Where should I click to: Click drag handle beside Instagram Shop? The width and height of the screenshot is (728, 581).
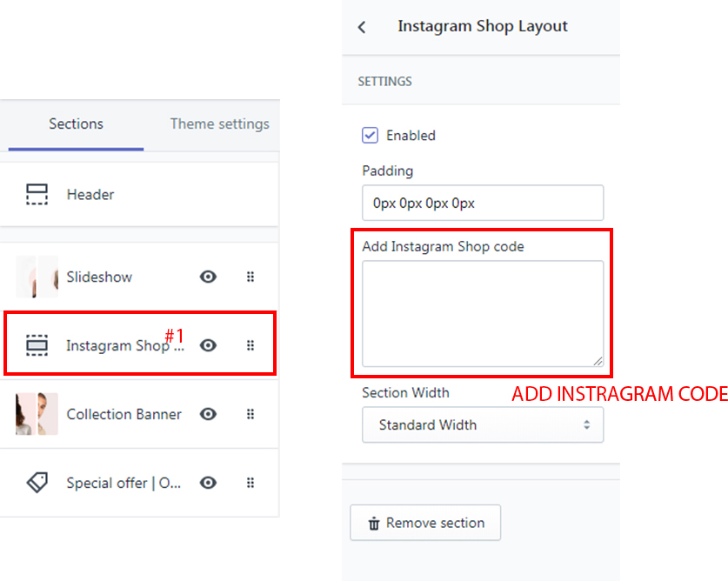tap(250, 345)
